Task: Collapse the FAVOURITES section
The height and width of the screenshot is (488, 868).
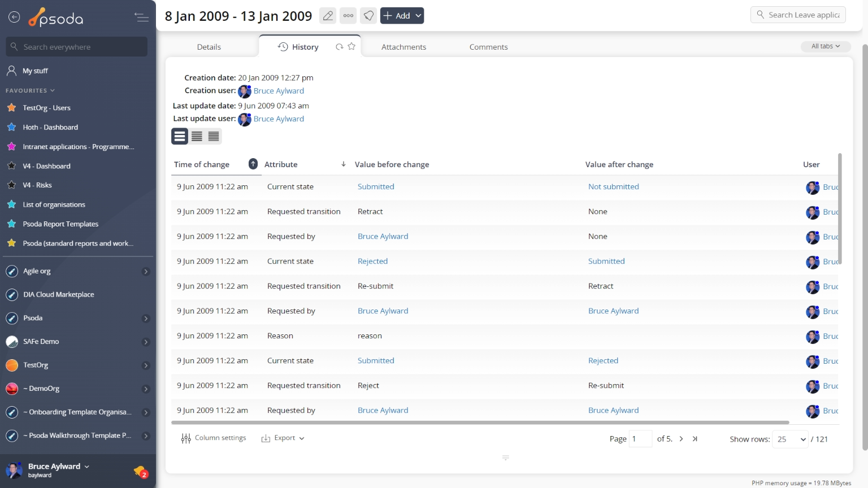Action: (30, 90)
